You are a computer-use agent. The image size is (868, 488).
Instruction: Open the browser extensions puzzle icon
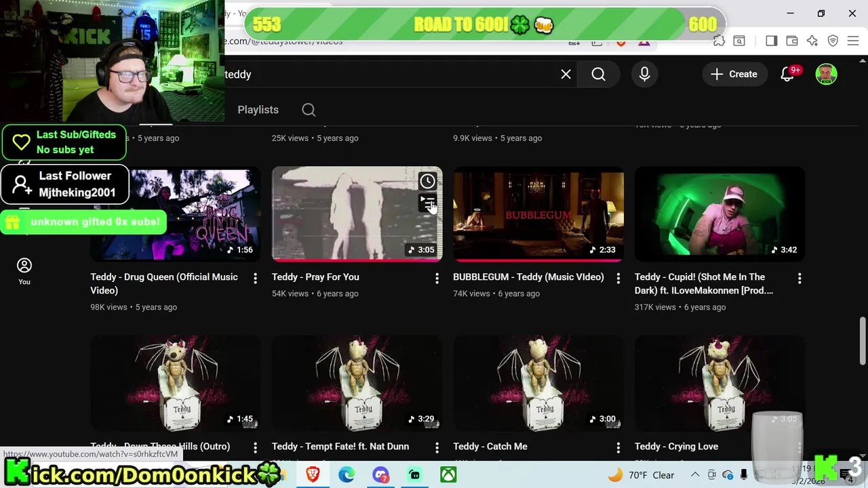click(719, 41)
